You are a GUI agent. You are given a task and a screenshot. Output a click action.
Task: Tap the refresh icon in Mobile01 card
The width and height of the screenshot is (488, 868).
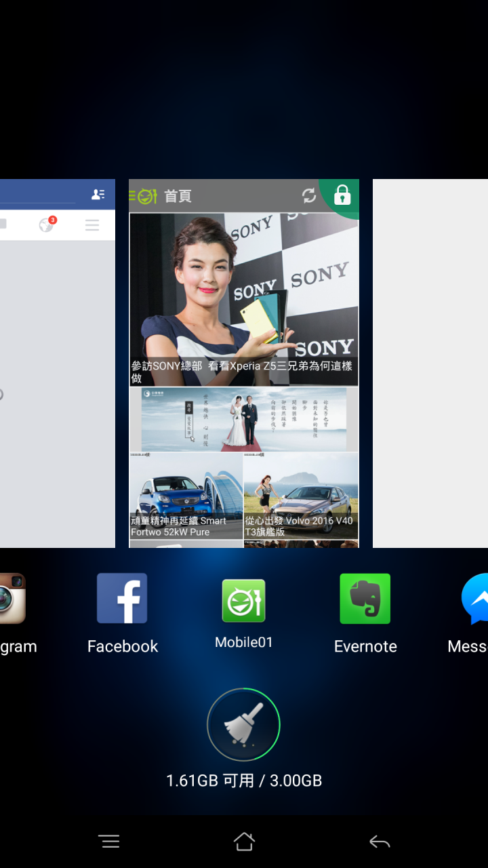click(309, 196)
